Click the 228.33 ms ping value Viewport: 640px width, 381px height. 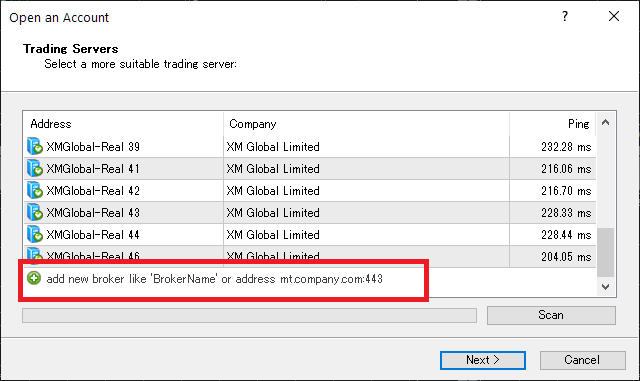click(x=566, y=213)
